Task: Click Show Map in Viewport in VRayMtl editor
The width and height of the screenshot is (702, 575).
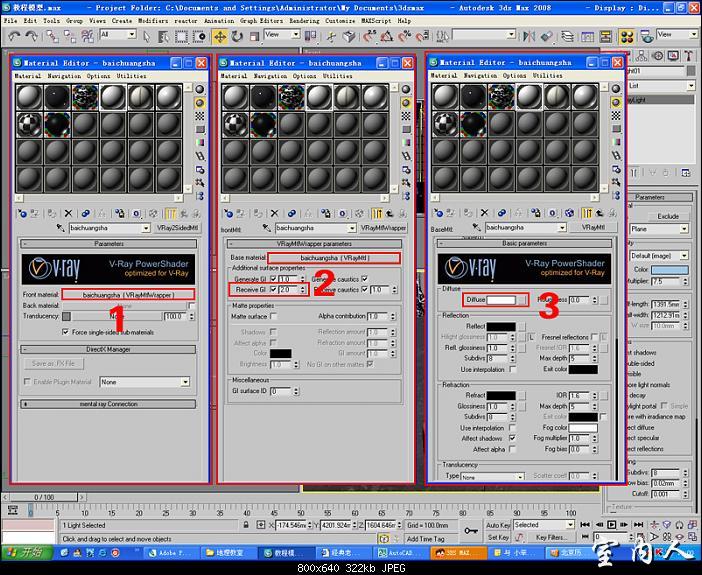Action: tap(569, 213)
